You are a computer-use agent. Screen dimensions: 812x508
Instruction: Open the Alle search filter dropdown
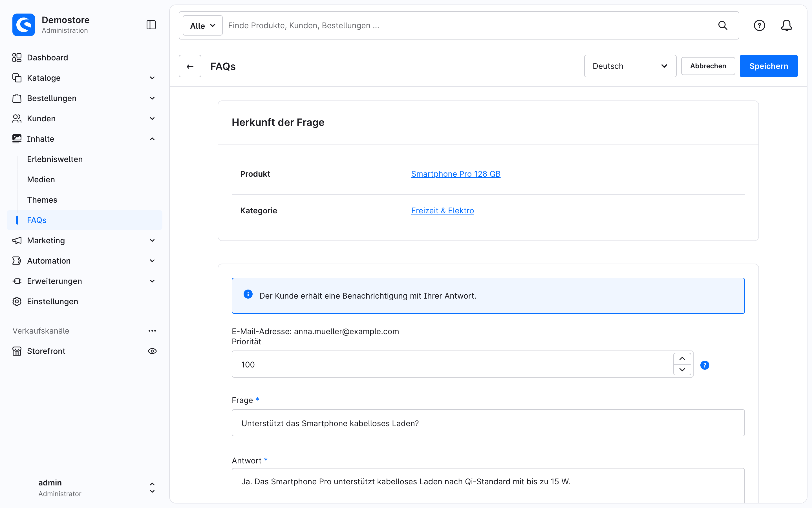[x=203, y=25]
